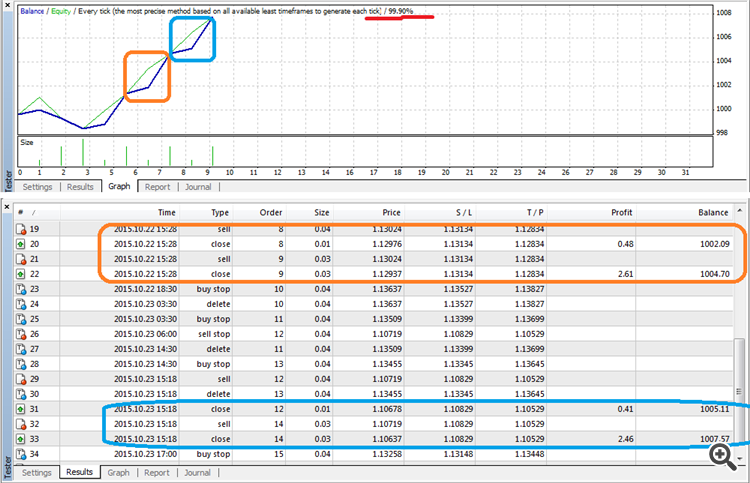750x483 pixels.
Task: Click the delete order icon of row 27
Action: click(21, 349)
